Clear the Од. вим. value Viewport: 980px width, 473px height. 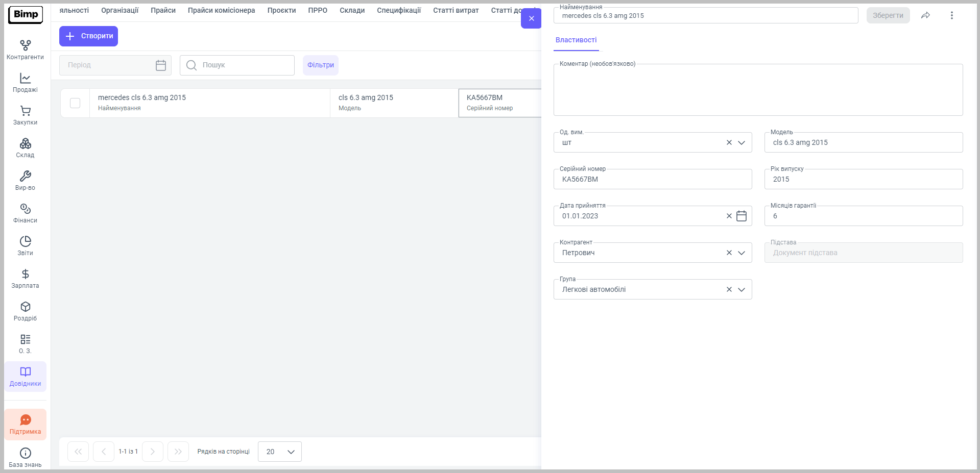point(729,142)
